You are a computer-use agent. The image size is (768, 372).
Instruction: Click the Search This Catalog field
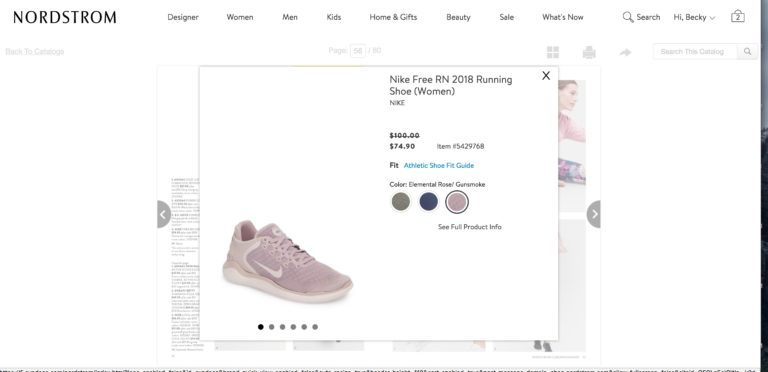[x=696, y=51]
